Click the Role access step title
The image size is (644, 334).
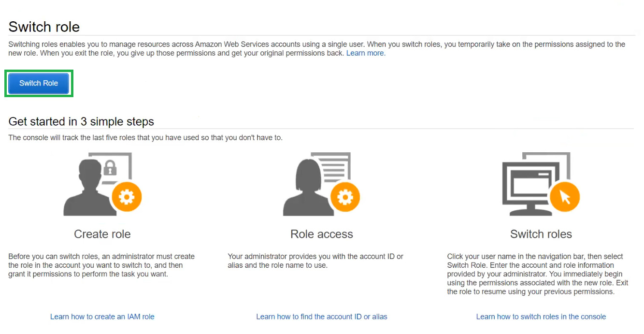[322, 234]
